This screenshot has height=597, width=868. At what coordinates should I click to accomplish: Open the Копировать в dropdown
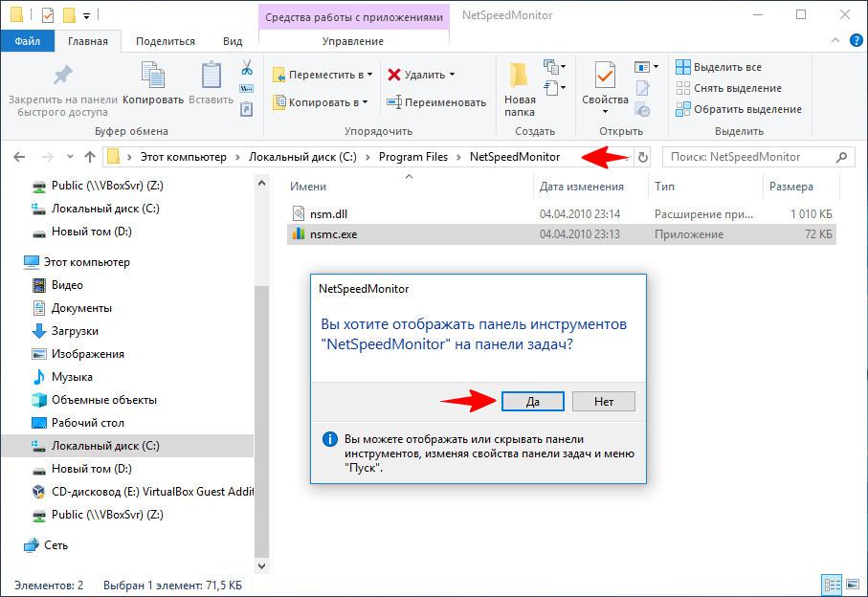(x=321, y=102)
